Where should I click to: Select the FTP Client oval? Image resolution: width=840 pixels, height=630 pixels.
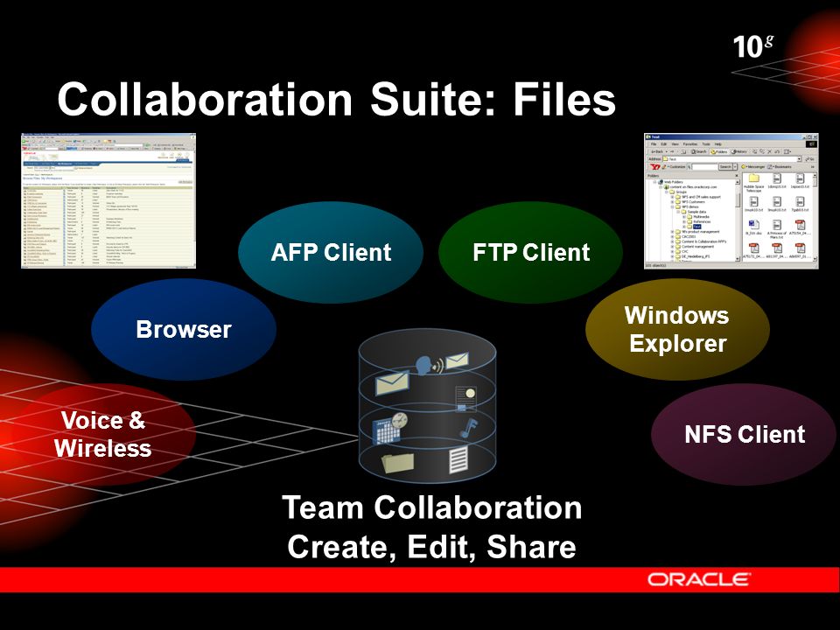click(x=530, y=252)
